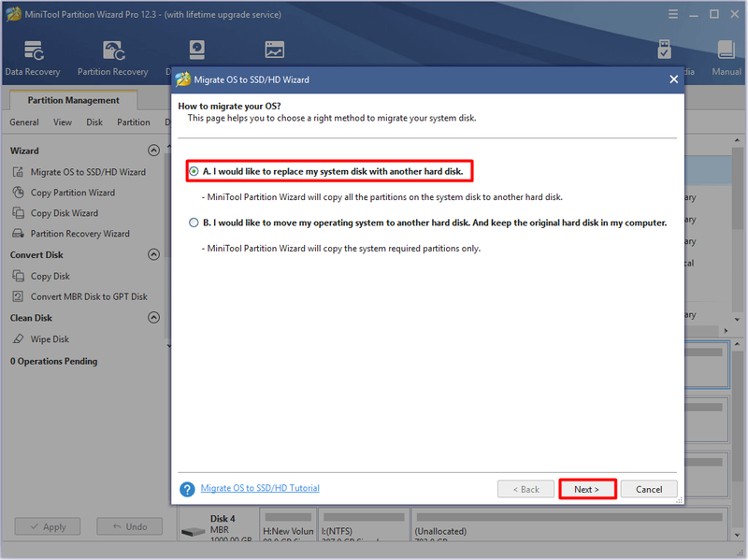Choose Convert MBR Disk to GPT Disk
This screenshot has height=560, width=748.
(x=89, y=296)
